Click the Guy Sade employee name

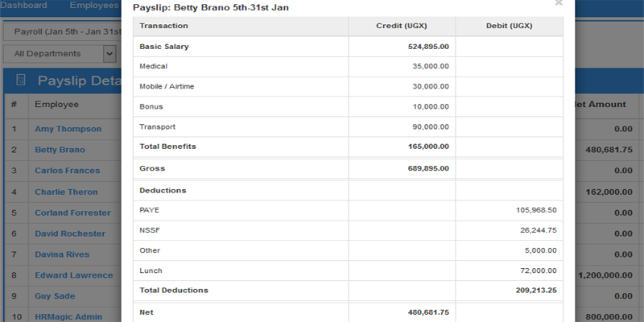point(55,296)
